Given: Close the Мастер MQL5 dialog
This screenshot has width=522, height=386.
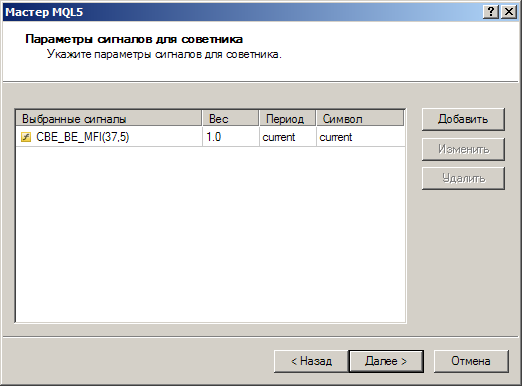Looking at the screenshot, I should pos(509,12).
